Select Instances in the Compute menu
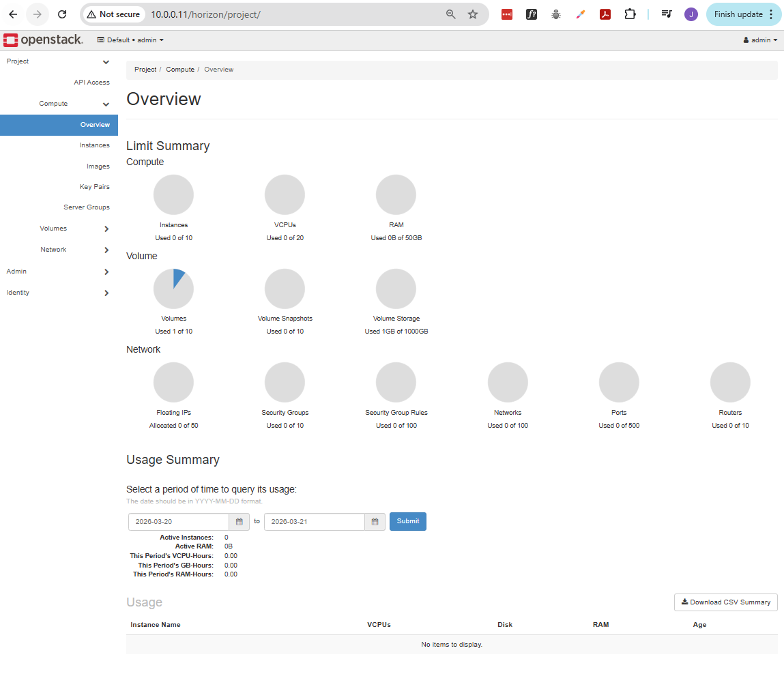The image size is (784, 674). pyautogui.click(x=94, y=145)
